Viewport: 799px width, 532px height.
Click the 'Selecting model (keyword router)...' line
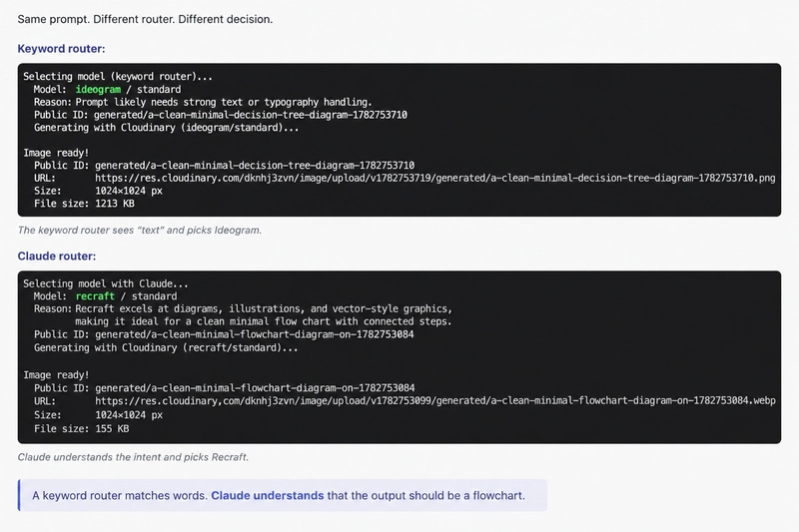tap(118, 77)
